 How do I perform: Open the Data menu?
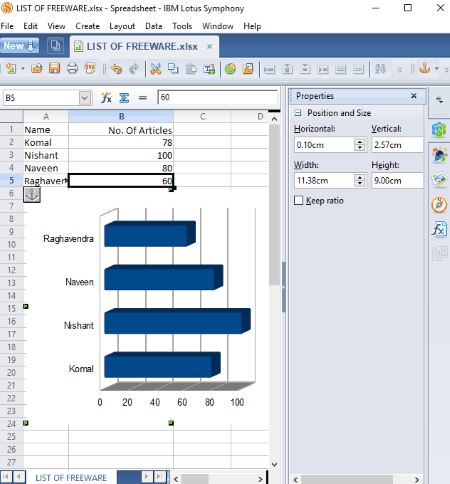pos(154,26)
